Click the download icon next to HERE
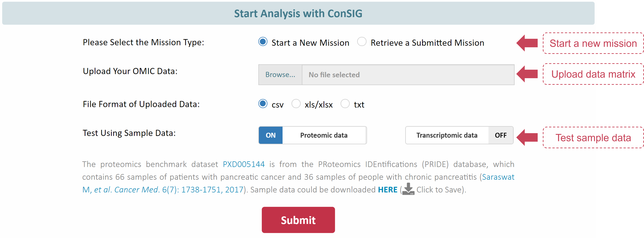The image size is (644, 238). 408,189
